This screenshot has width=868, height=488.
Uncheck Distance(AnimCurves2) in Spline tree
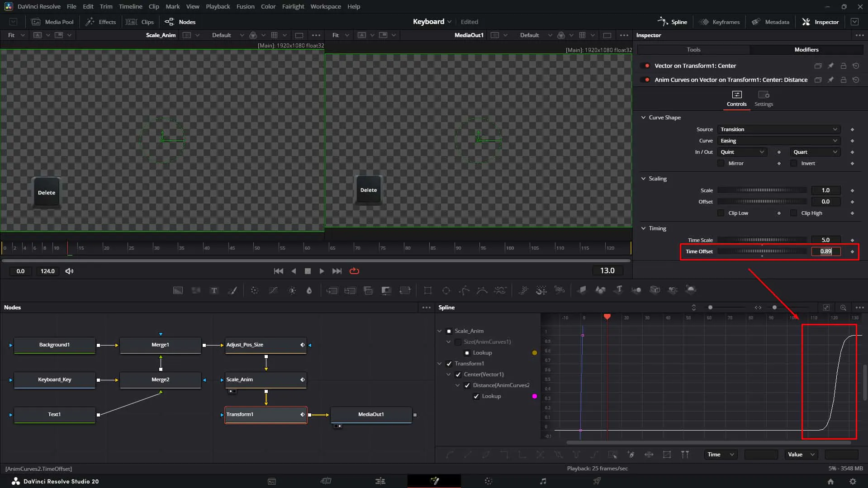tap(467, 385)
